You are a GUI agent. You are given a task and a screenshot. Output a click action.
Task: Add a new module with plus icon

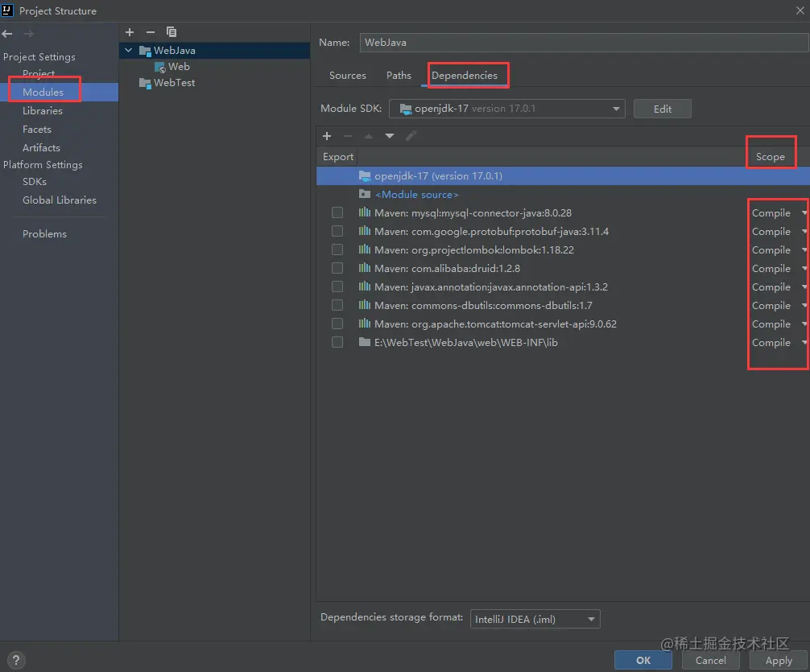point(130,32)
